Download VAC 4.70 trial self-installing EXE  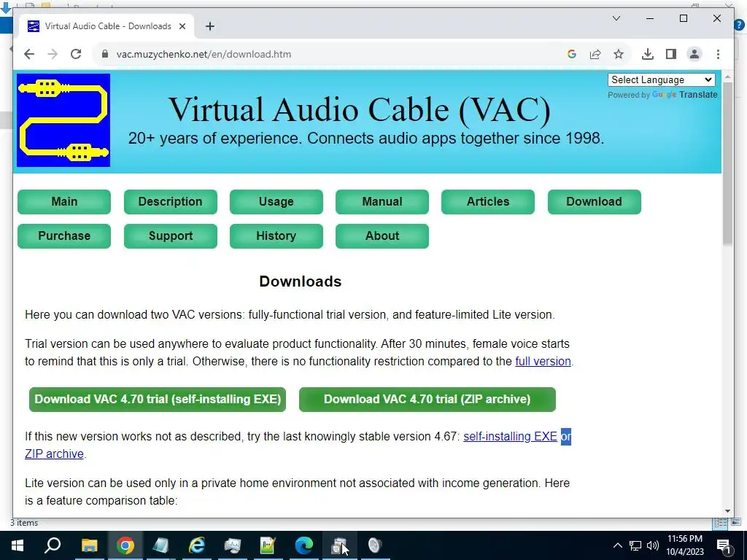tap(158, 400)
